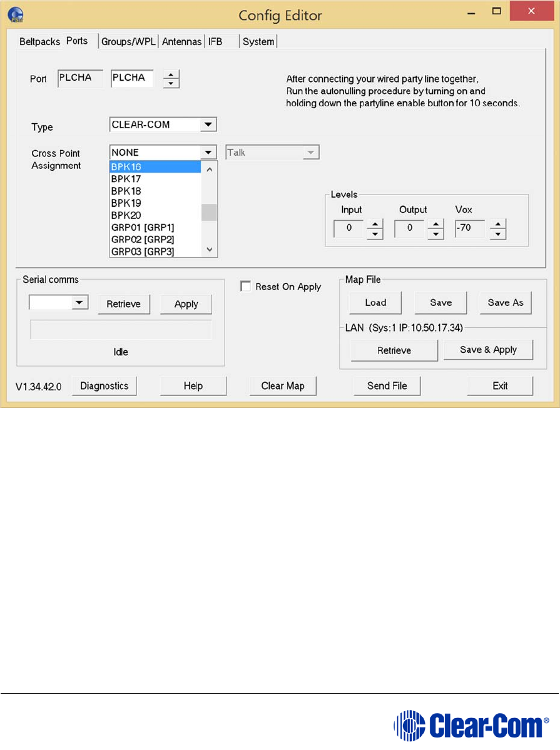Image resolution: width=560 pixels, height=750 pixels.
Task: Exit the Config Editor
Action: point(500,386)
